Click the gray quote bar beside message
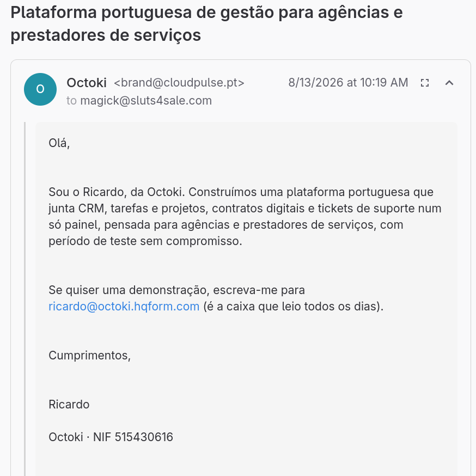Screen dimensions: 476x476 point(25,299)
